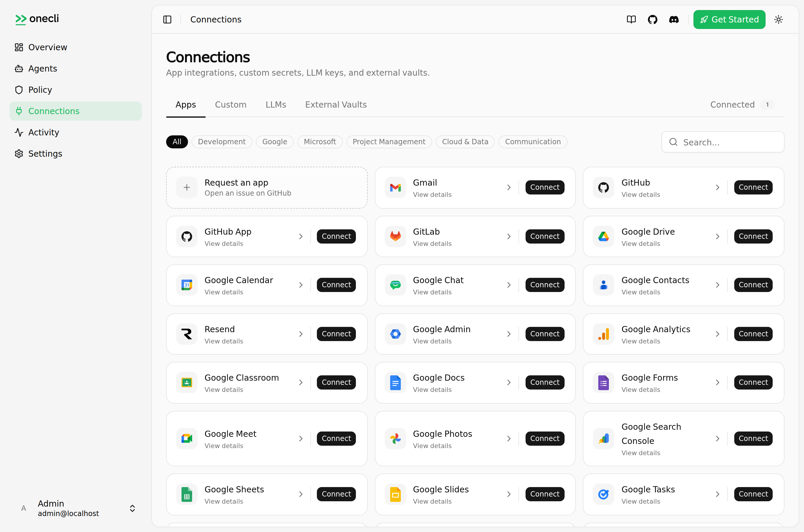804x532 pixels.
Task: Focus the Search apps field
Action: click(723, 142)
